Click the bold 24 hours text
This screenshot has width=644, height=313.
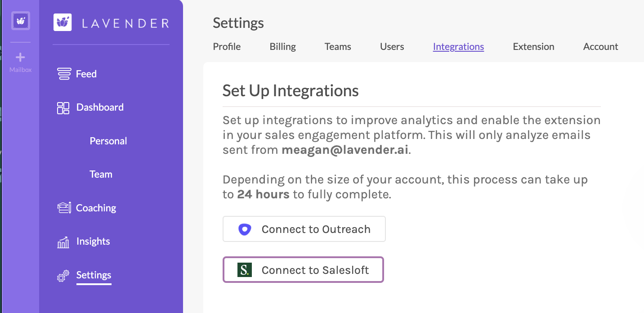263,194
